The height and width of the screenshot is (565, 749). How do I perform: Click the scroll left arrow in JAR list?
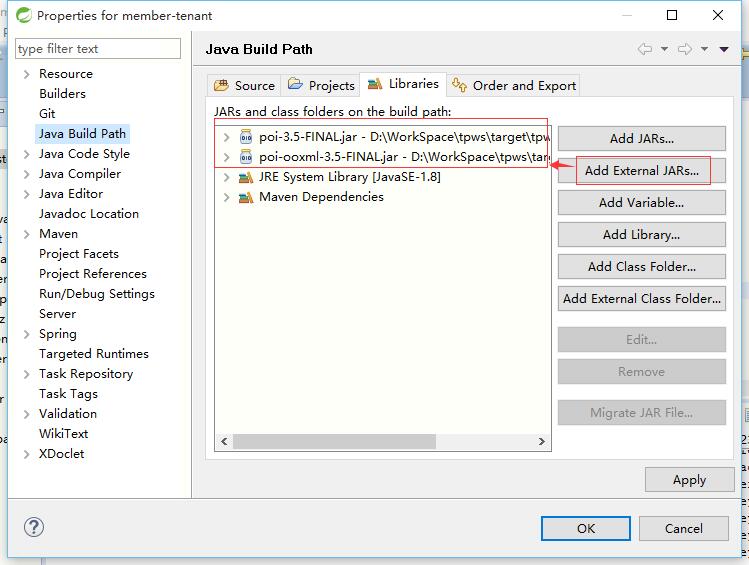[224, 441]
